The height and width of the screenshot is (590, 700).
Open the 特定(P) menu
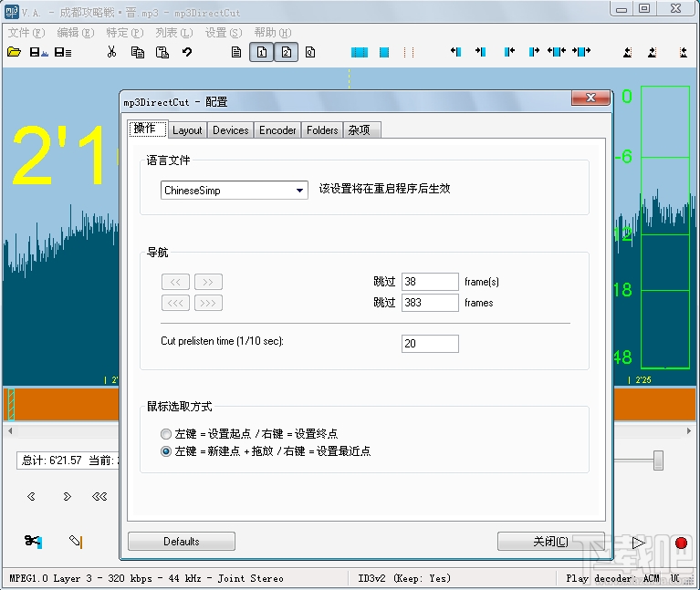[124, 33]
